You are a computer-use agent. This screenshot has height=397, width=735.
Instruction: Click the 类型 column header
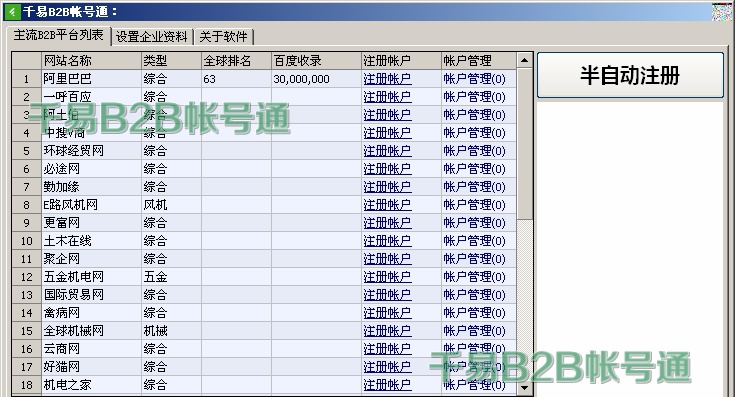click(x=171, y=60)
